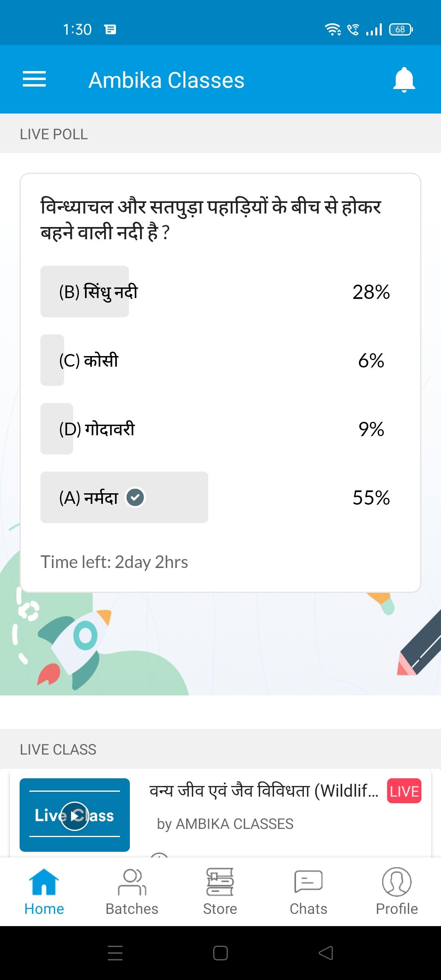
Task: Play the Live Class thumbnail video
Action: coord(75,815)
